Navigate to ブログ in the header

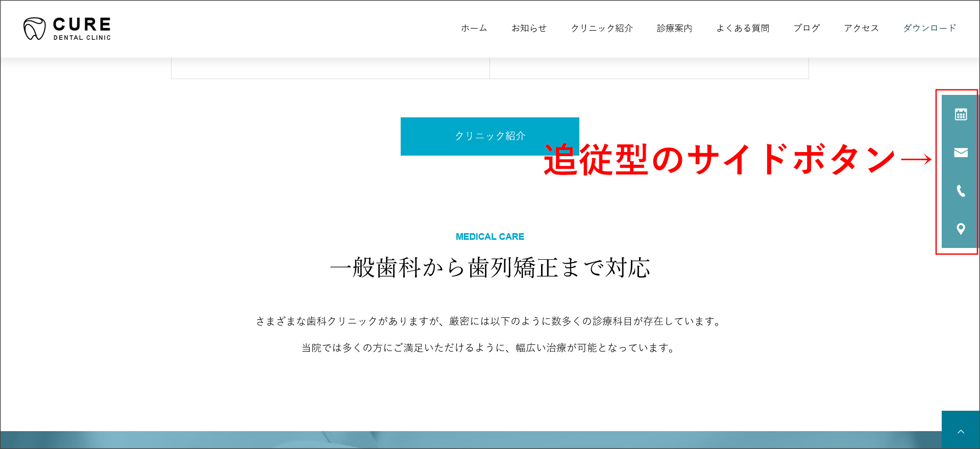point(806,28)
